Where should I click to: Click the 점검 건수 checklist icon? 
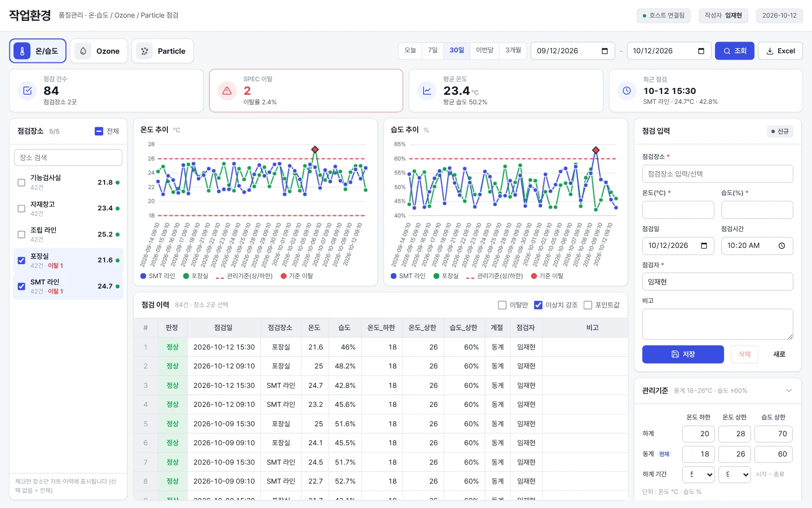coord(28,90)
